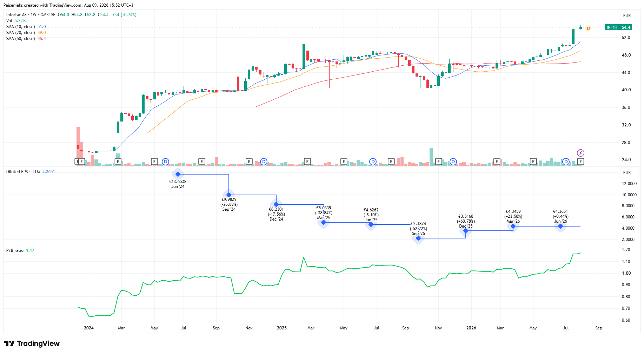Select the Dec '25 EPS data point
This screenshot has width=644, height=354.
coord(466,231)
